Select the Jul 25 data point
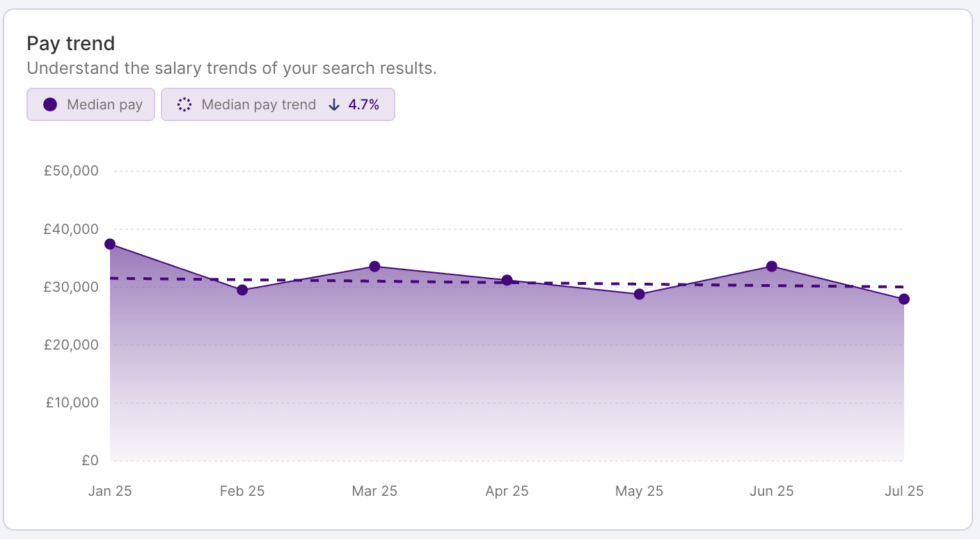 click(903, 299)
